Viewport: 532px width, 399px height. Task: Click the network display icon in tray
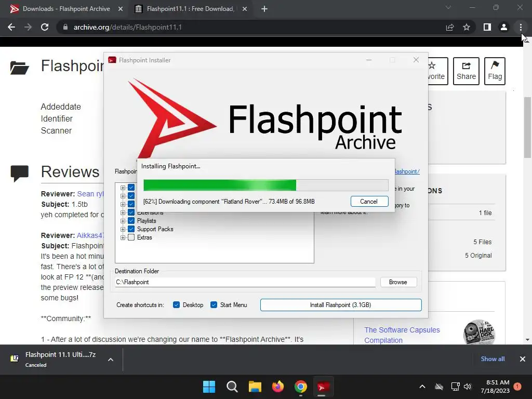click(455, 387)
